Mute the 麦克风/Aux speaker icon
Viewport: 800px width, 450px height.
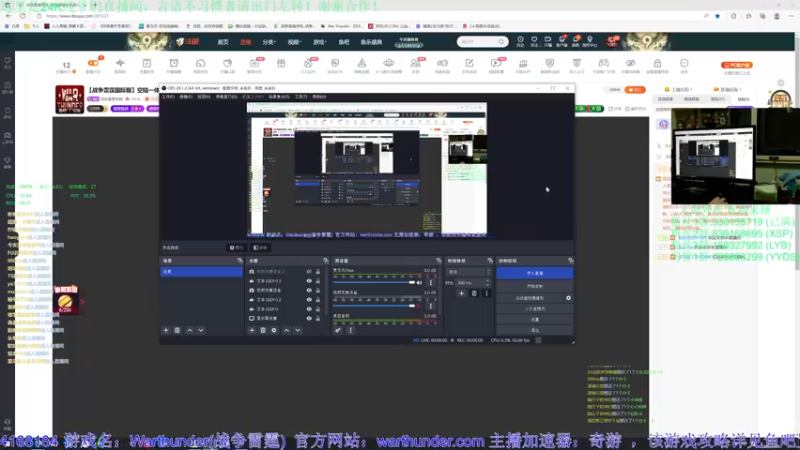tap(419, 283)
